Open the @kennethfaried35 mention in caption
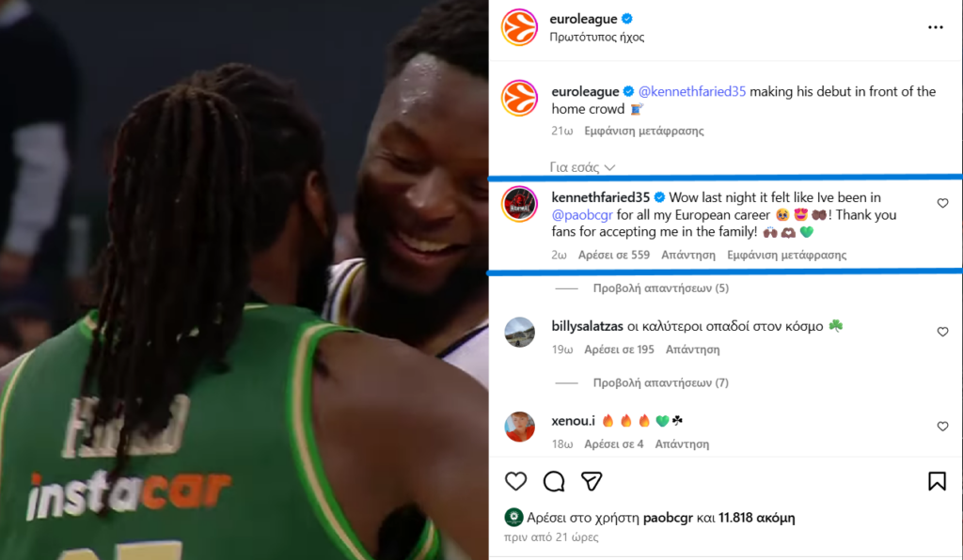Screen dimensions: 963x560 (692, 91)
